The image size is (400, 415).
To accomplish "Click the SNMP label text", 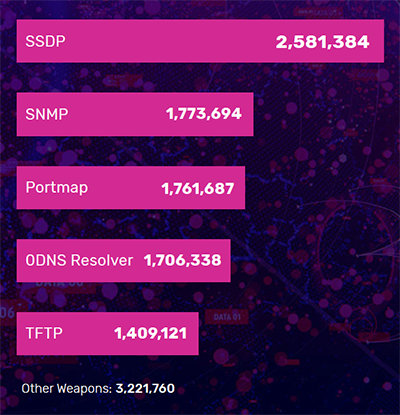I will pos(47,114).
